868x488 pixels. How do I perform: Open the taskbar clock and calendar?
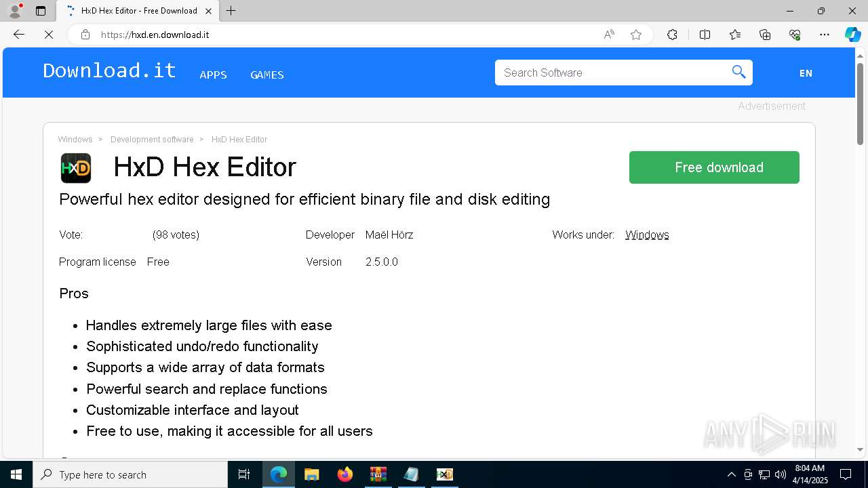point(810,474)
